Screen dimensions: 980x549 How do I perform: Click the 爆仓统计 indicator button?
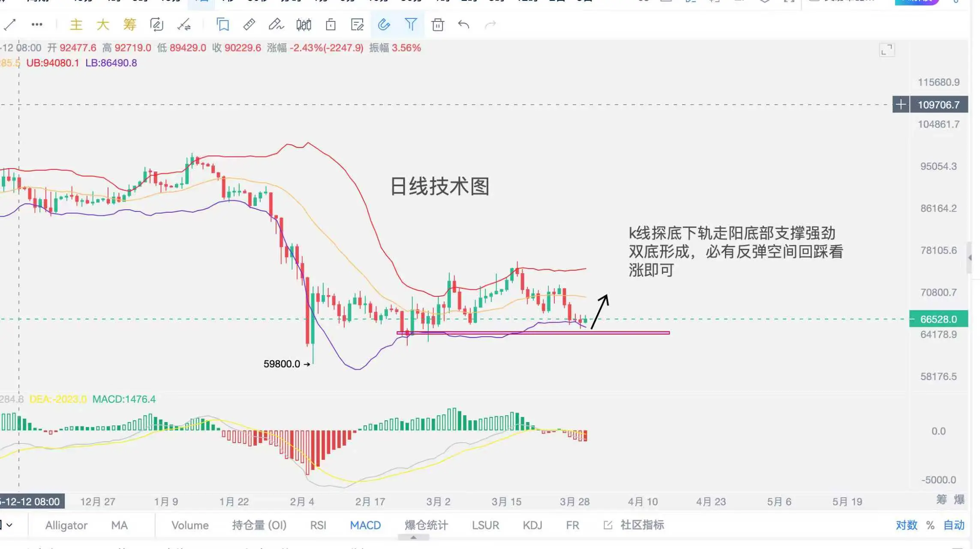coord(426,525)
